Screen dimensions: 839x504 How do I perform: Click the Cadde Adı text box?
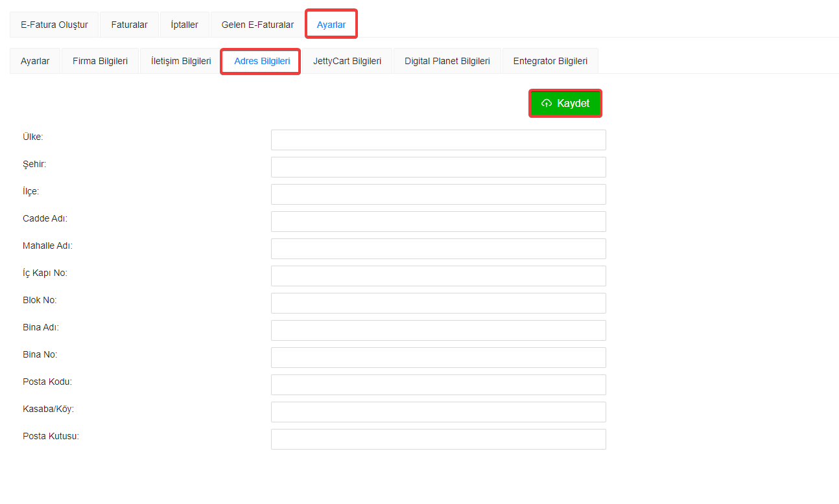[x=438, y=222]
